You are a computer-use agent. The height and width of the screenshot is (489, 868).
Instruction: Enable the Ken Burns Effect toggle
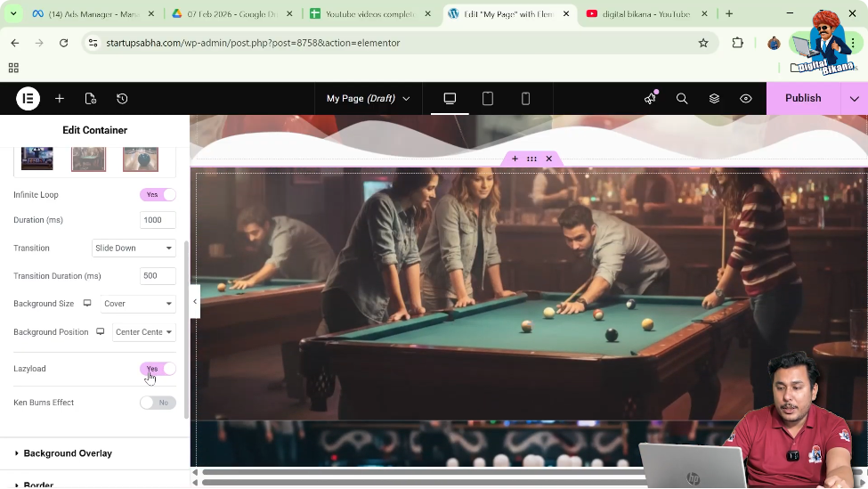(x=158, y=403)
